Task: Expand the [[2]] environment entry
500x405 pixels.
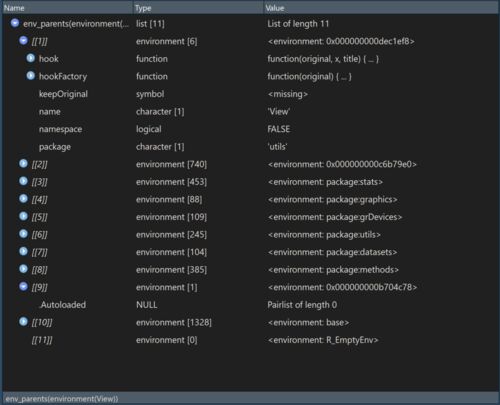Action: pos(23,164)
